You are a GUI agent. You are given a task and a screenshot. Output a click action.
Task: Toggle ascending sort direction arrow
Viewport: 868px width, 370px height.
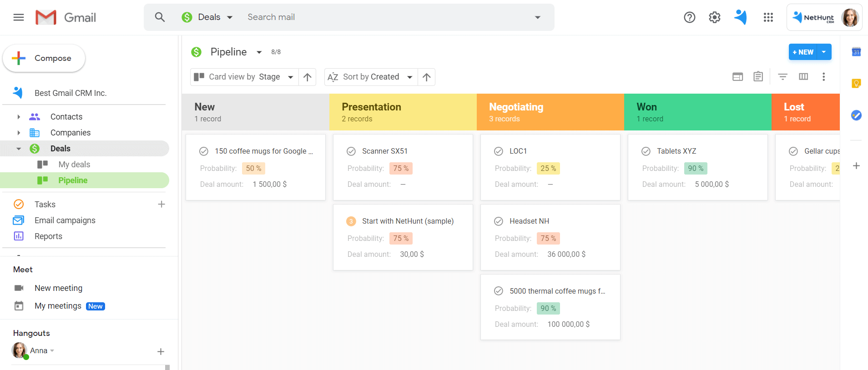coord(426,77)
